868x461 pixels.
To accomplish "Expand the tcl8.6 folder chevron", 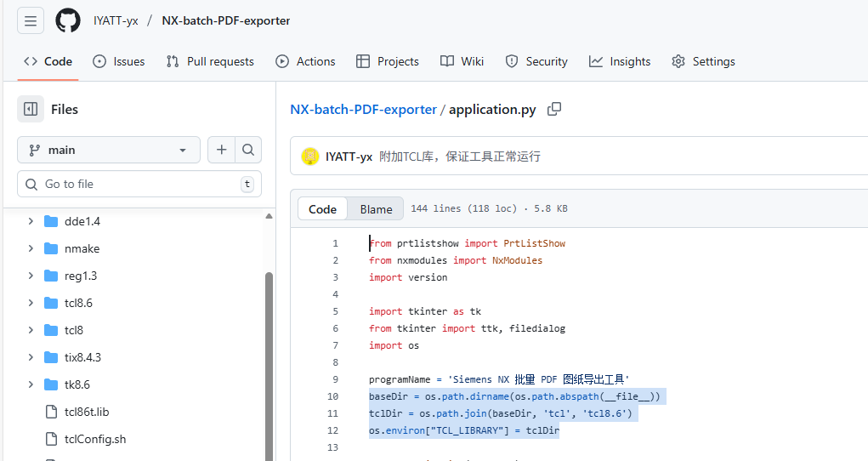I will click(31, 303).
